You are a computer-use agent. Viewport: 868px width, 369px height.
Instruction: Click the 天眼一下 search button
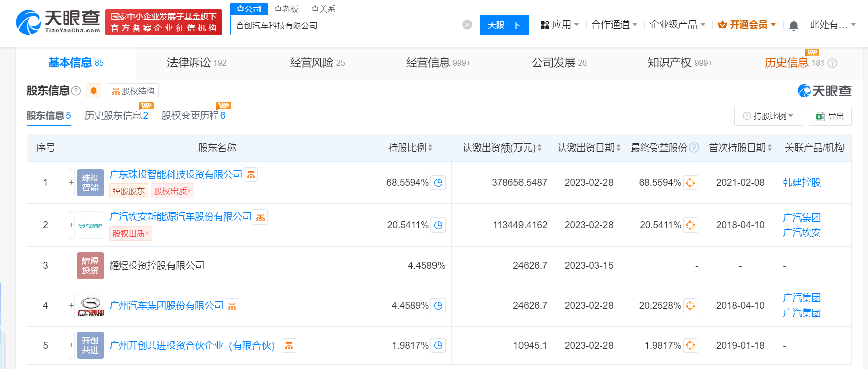[x=504, y=25]
